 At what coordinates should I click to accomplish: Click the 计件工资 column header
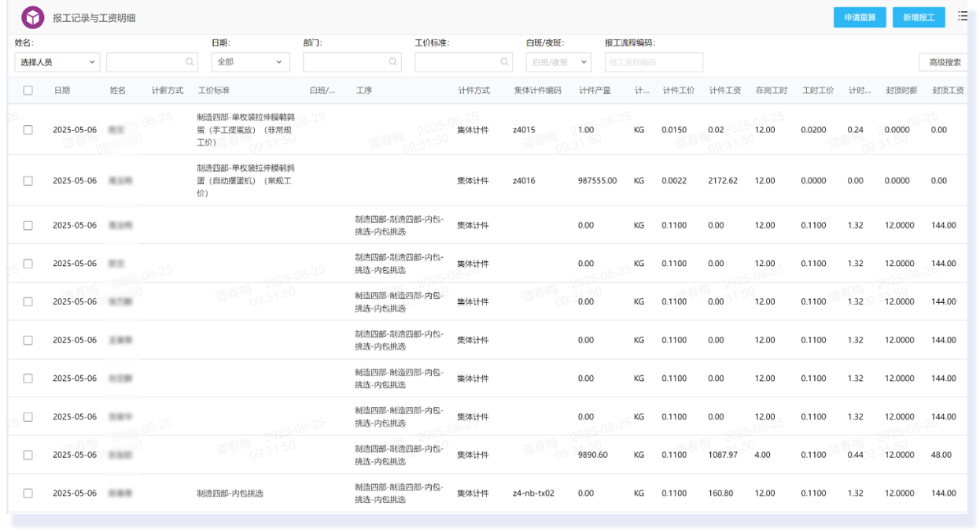(x=725, y=91)
